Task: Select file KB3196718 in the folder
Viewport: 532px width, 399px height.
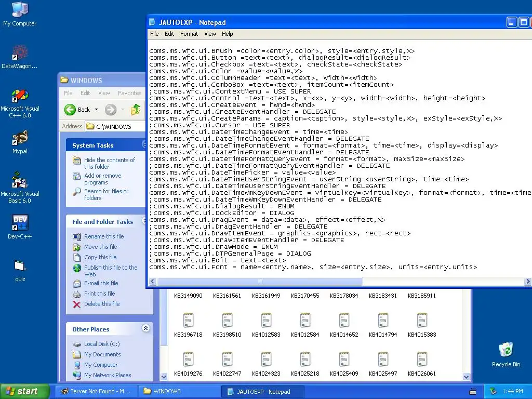Action: coord(188,325)
